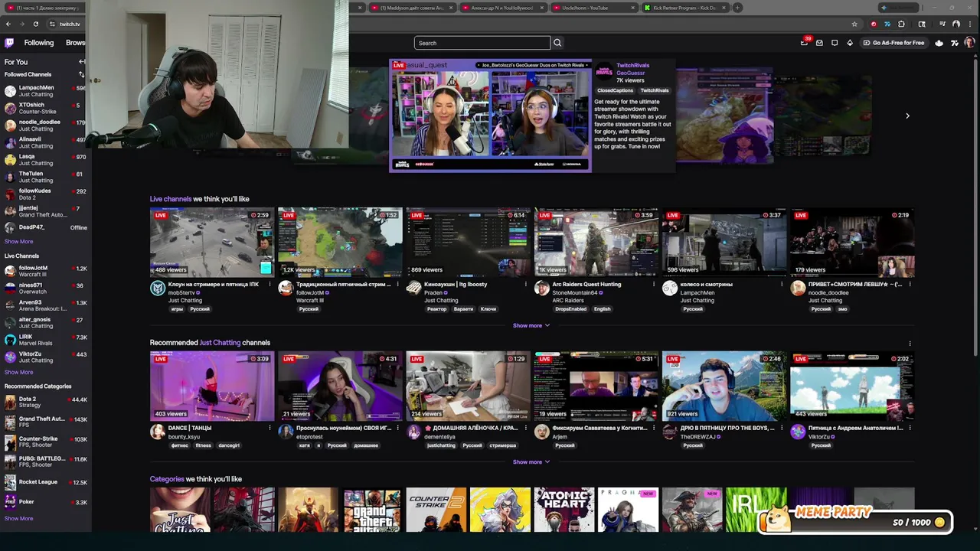Open the browser Extensions puzzle icon
980x551 pixels.
click(901, 24)
